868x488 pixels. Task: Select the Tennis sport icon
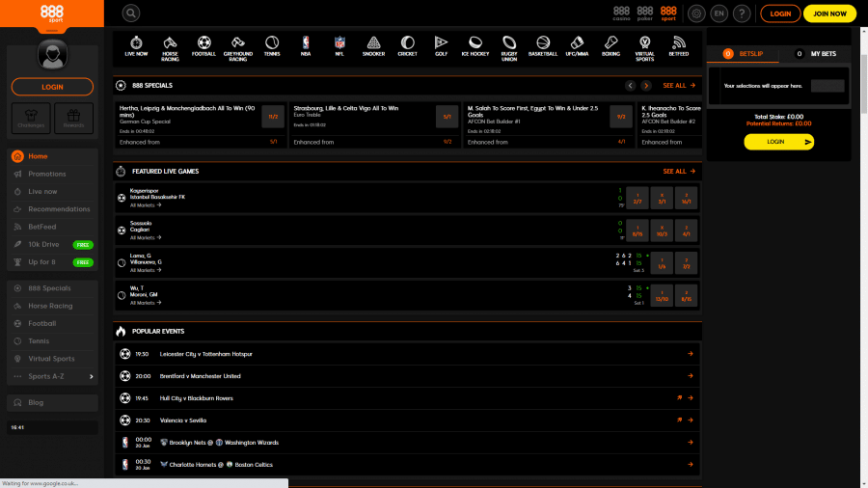tap(272, 46)
